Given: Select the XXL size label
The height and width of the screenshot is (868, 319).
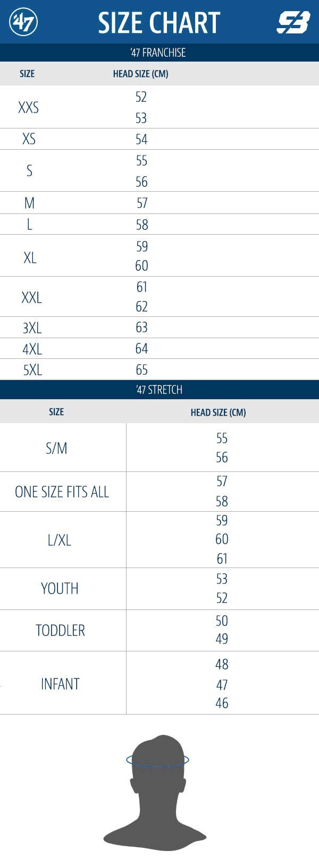Looking at the screenshot, I should [31, 297].
